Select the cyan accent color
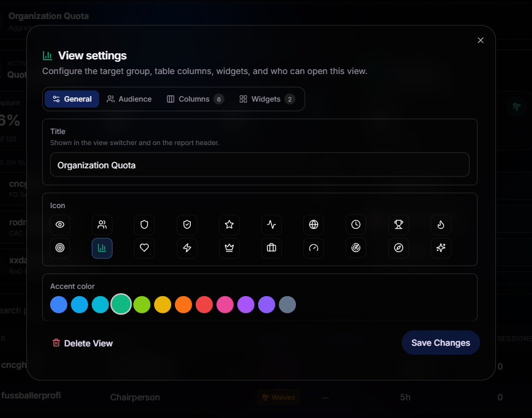Screen dimensions: 532x418 click(100, 305)
